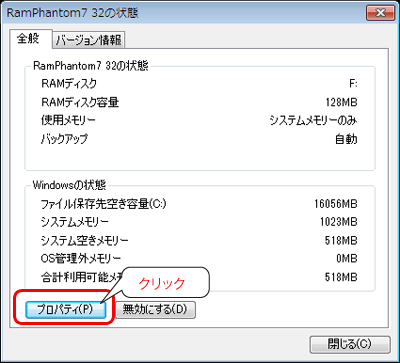This screenshot has height=363, width=400.
Task: Click the RAMディスク容量 label
Action: tap(80, 102)
